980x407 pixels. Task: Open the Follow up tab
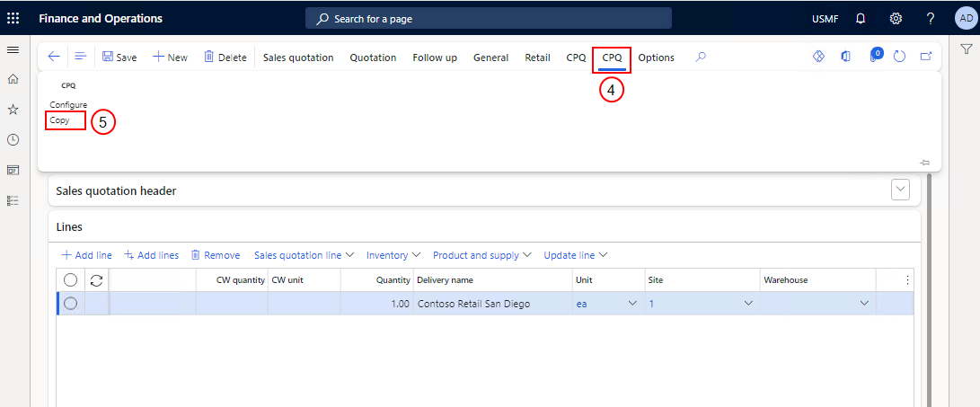coord(435,58)
